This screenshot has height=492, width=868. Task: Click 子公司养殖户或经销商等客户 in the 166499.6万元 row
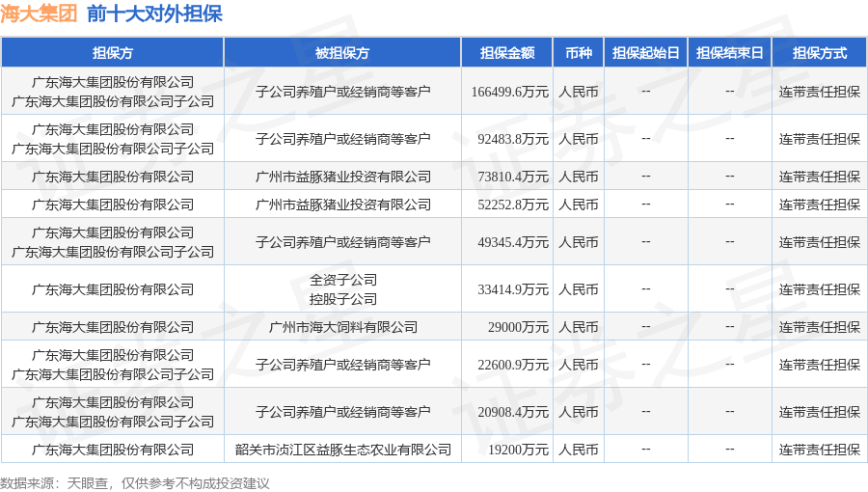[x=342, y=92]
